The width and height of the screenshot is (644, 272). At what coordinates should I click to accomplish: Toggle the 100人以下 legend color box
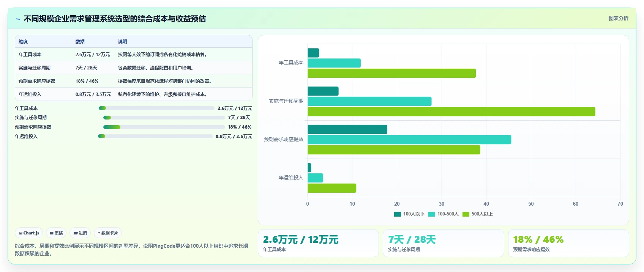point(398,214)
